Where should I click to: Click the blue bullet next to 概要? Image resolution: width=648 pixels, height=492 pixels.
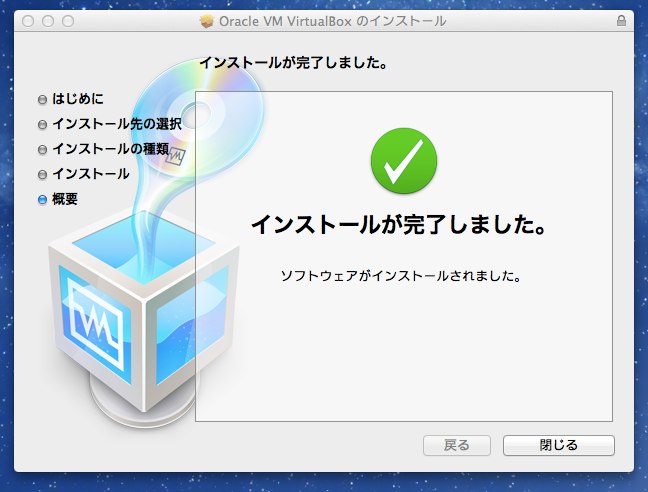coord(42,200)
